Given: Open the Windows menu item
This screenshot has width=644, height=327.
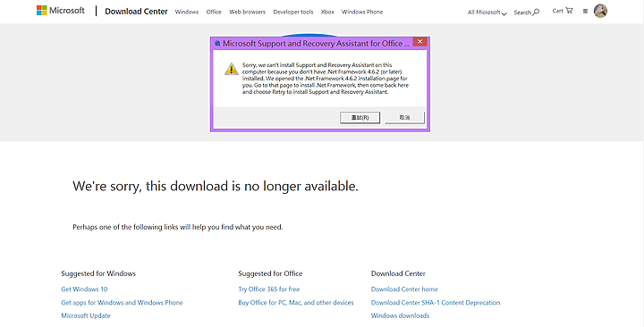Looking at the screenshot, I should (187, 12).
